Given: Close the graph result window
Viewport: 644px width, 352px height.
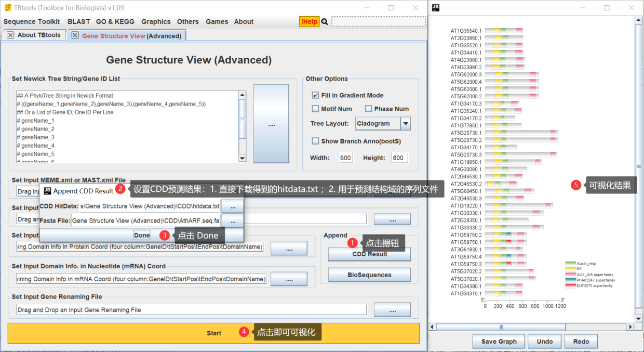Looking at the screenshot, I should pyautogui.click(x=631, y=8).
